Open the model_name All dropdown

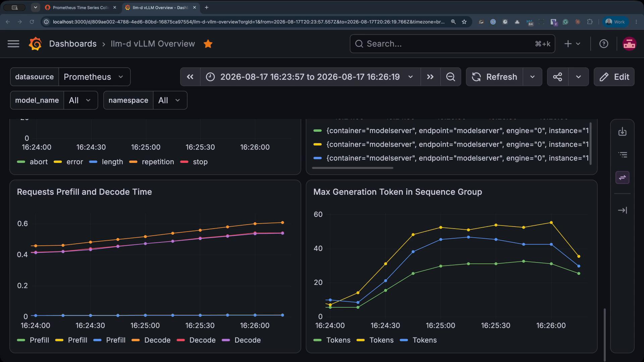[x=80, y=100]
